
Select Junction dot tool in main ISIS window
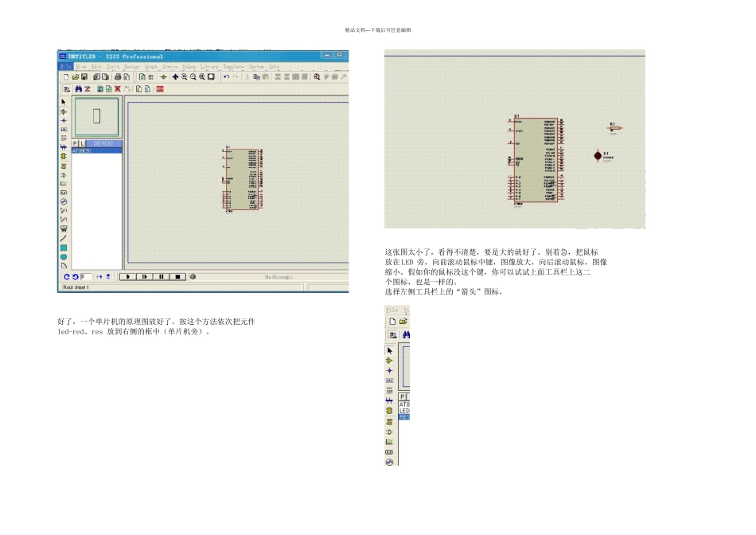tap(64, 120)
